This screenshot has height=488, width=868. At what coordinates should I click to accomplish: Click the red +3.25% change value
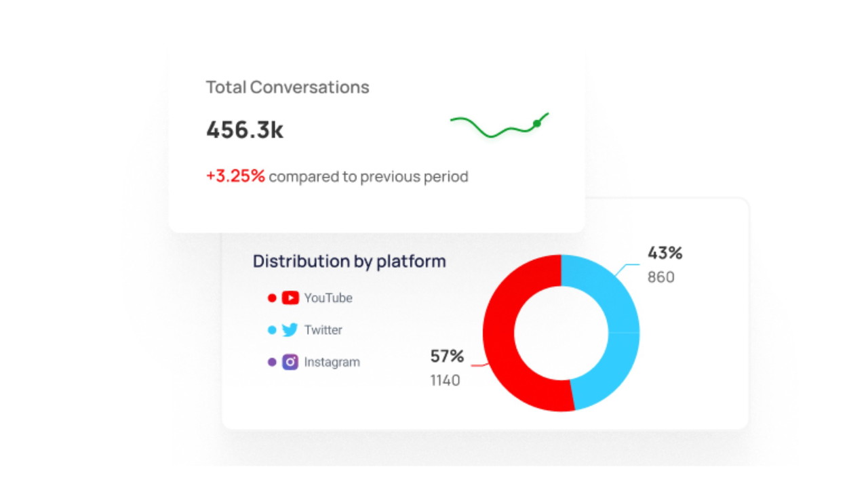coord(235,176)
